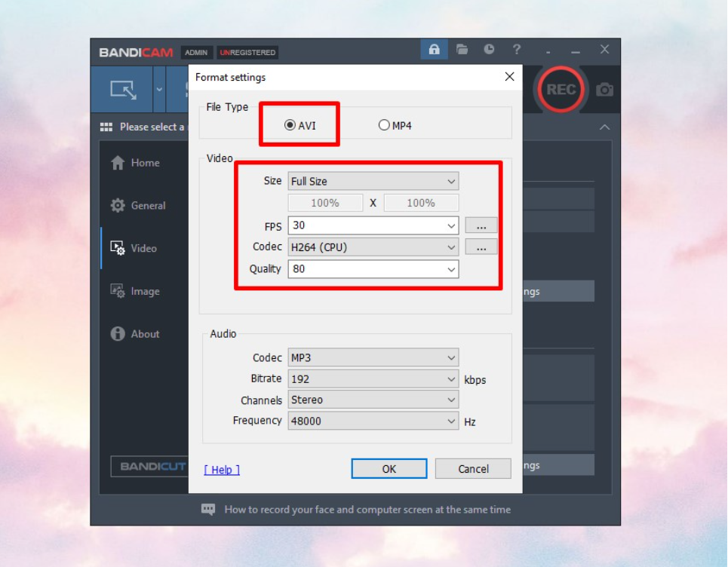Close the Format settings dialog

tap(509, 77)
